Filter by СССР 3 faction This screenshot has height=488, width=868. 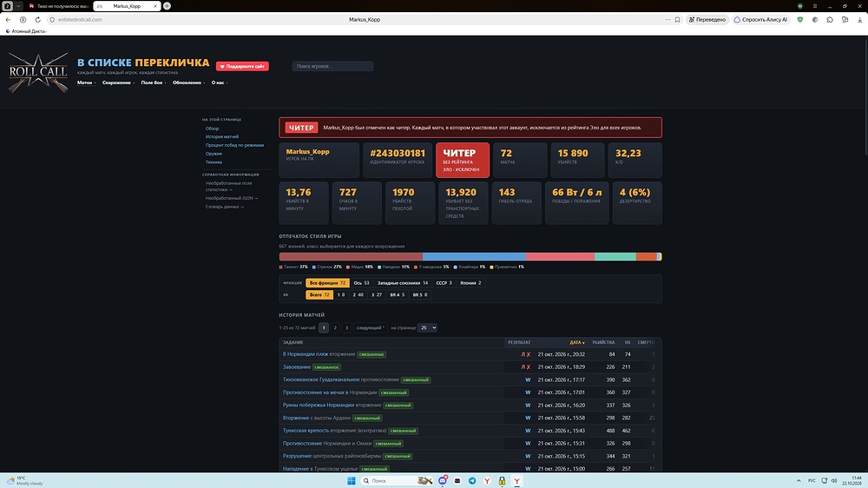444,282
